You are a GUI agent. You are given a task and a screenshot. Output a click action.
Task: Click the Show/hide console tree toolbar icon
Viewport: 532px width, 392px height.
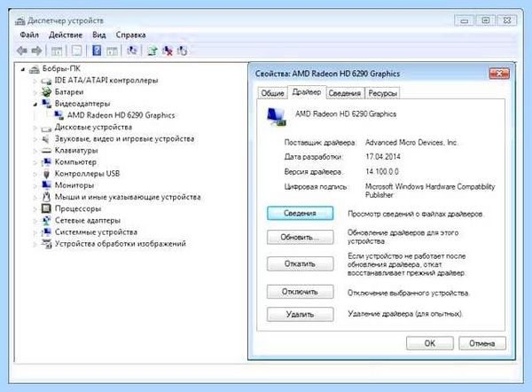(57, 51)
